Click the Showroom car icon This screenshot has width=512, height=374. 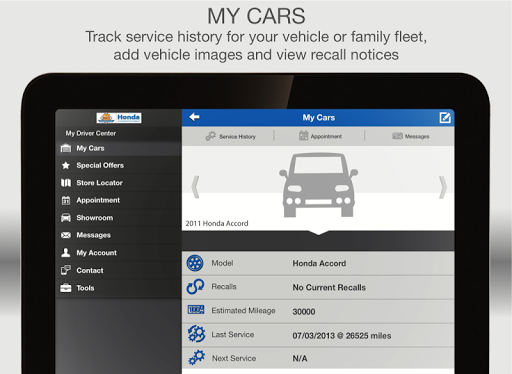point(66,218)
